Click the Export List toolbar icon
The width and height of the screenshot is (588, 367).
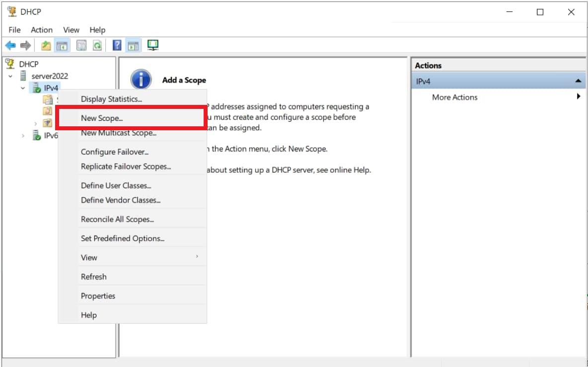click(x=81, y=46)
